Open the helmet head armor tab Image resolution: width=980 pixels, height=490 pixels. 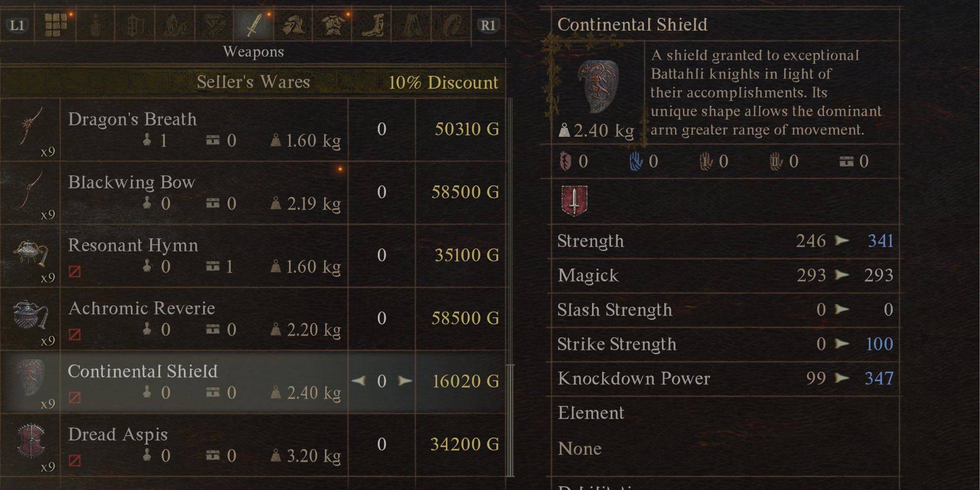coord(294,24)
